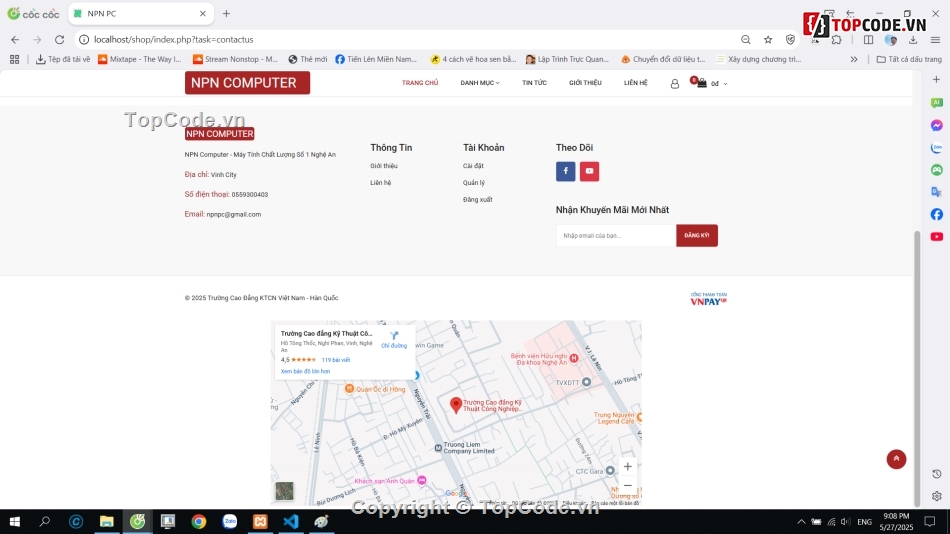
Task: Open the Cài đặt account link
Action: pos(473,165)
